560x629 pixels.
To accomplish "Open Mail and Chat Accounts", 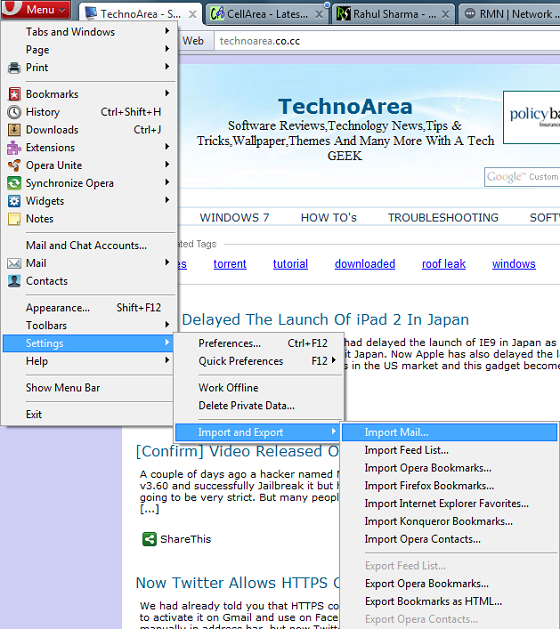I will (86, 245).
